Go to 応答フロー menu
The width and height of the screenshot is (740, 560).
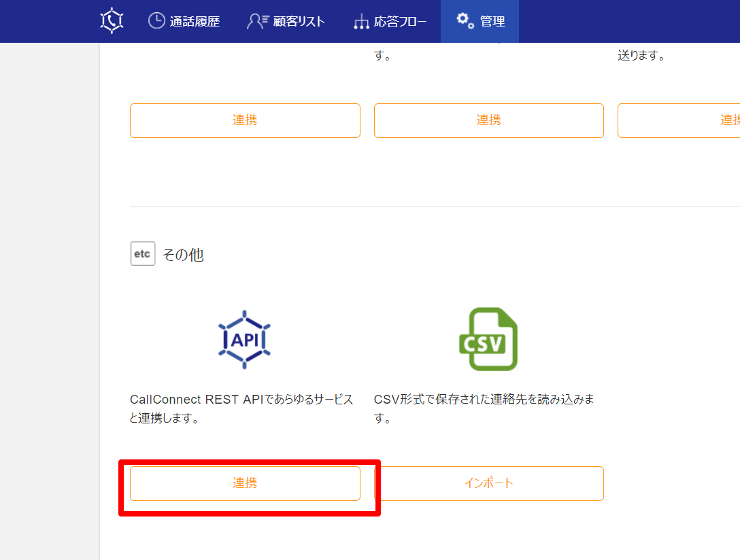click(x=390, y=21)
